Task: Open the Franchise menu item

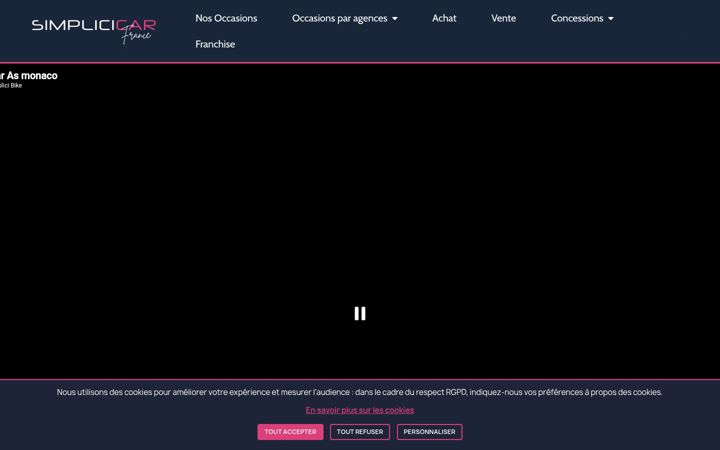Action: (x=215, y=44)
